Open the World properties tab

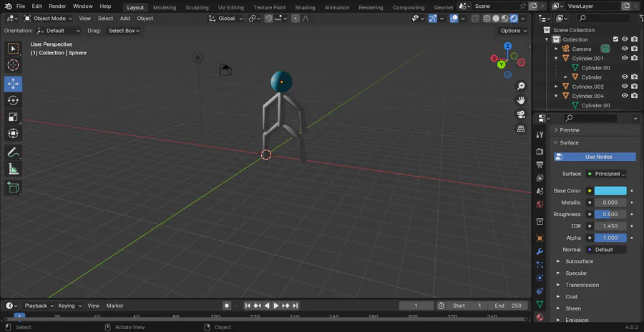tap(540, 204)
